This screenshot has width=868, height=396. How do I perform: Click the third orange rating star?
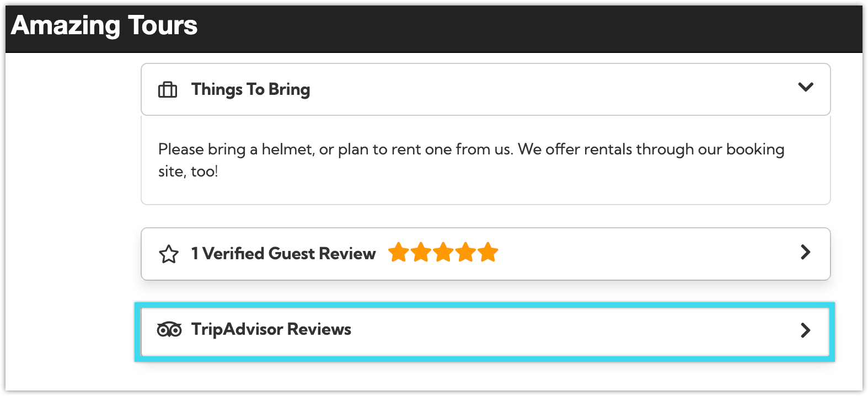tap(443, 253)
